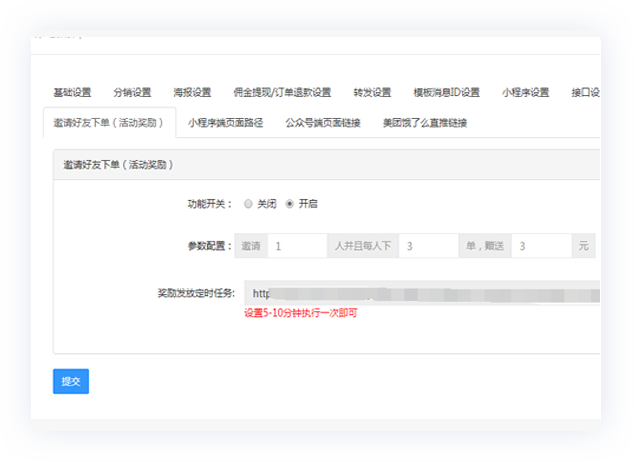This screenshot has width=634, height=462.
Task: Select the 开启 radio button
Action: click(x=290, y=204)
